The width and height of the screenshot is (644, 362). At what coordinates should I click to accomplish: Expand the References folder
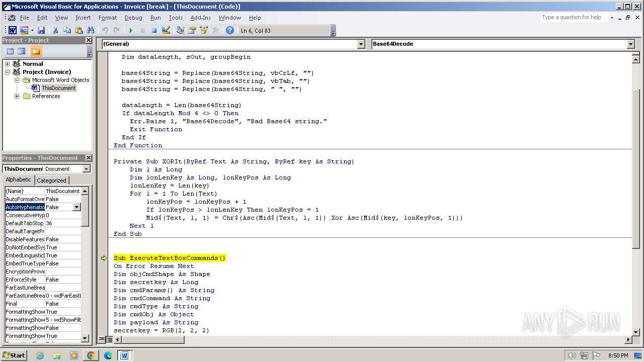click(17, 96)
